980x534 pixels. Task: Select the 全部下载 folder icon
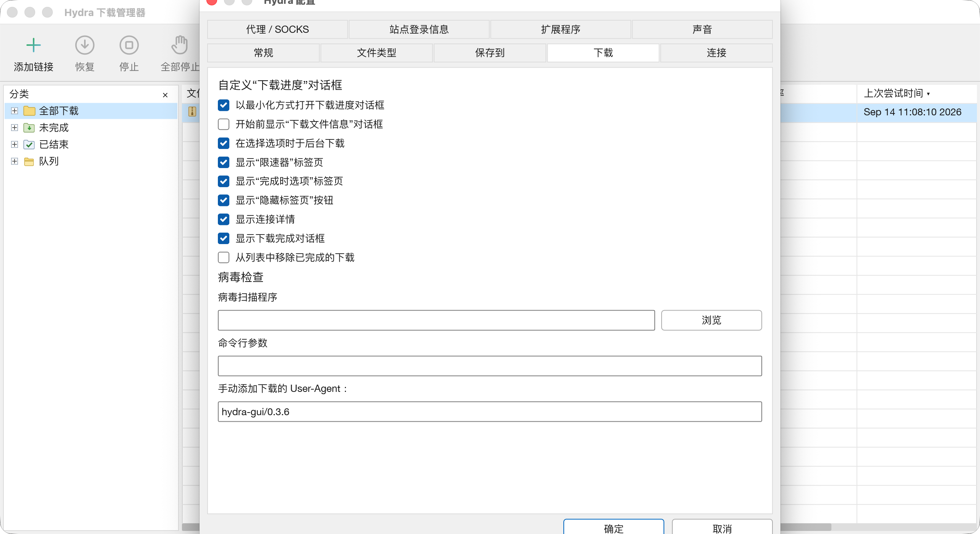29,111
